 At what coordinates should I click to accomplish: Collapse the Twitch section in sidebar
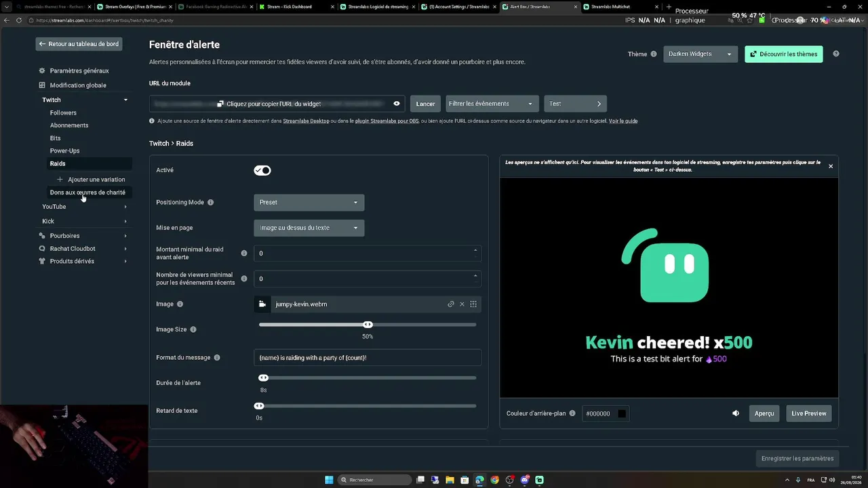pos(125,100)
